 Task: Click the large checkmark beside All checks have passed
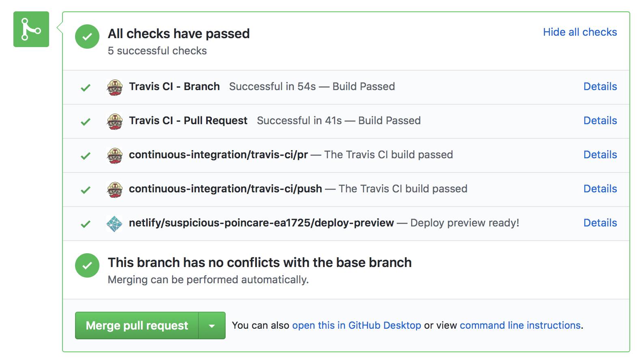pyautogui.click(x=87, y=37)
